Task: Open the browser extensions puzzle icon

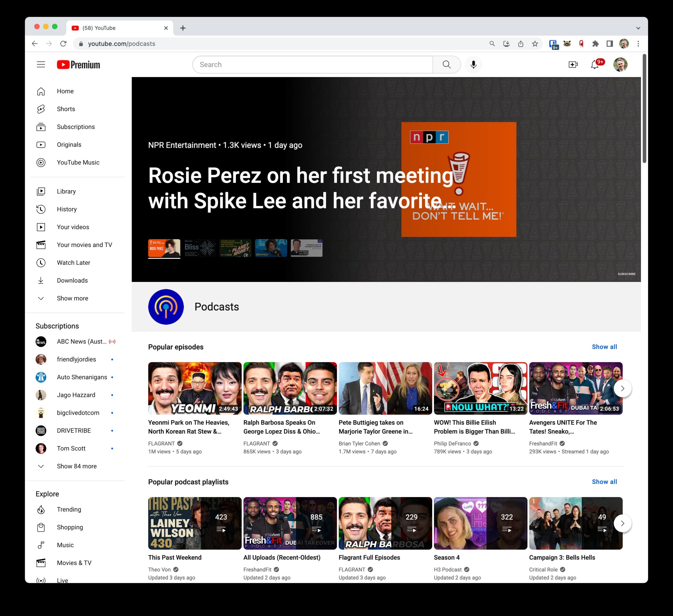Action: point(595,44)
